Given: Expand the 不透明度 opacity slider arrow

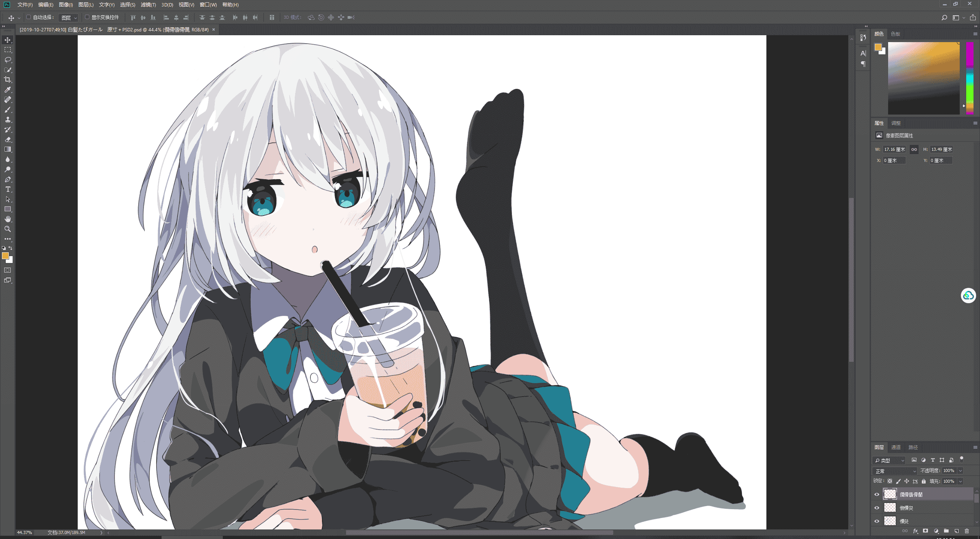Looking at the screenshot, I should [x=960, y=470].
